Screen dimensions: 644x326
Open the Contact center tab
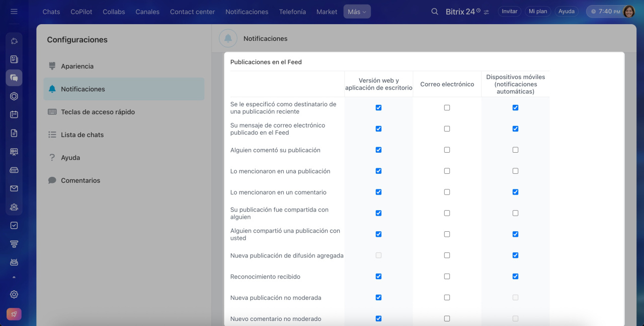coord(192,12)
